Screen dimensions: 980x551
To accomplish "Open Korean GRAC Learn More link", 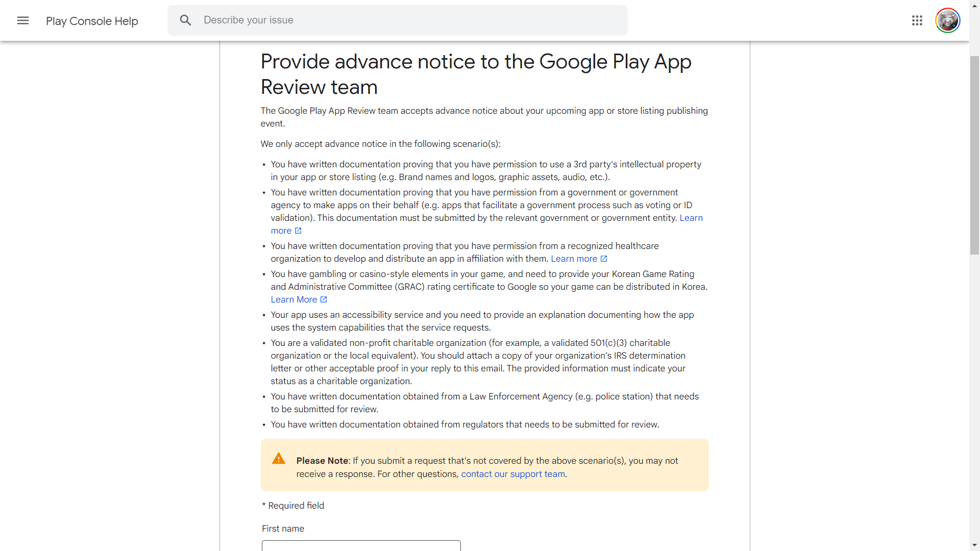I will tap(294, 299).
